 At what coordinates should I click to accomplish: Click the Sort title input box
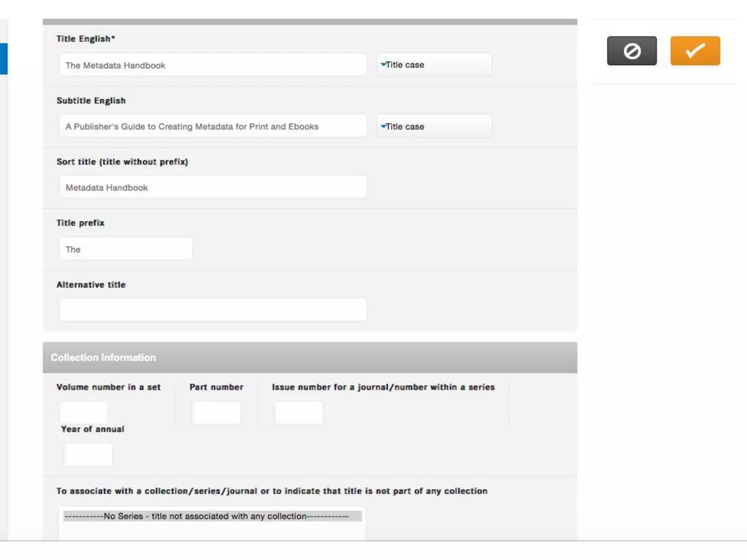(212, 187)
